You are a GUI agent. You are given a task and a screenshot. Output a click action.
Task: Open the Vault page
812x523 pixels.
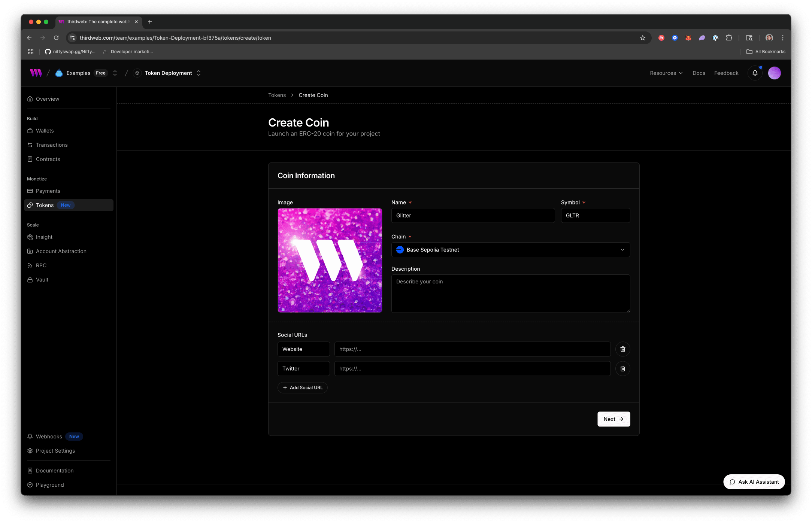tap(42, 280)
